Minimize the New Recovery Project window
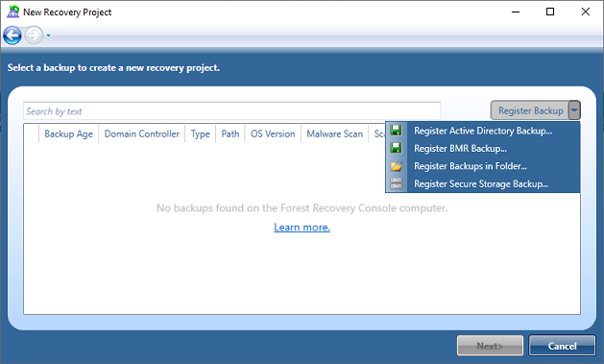Viewport: 604px width, 364px height. 516,12
